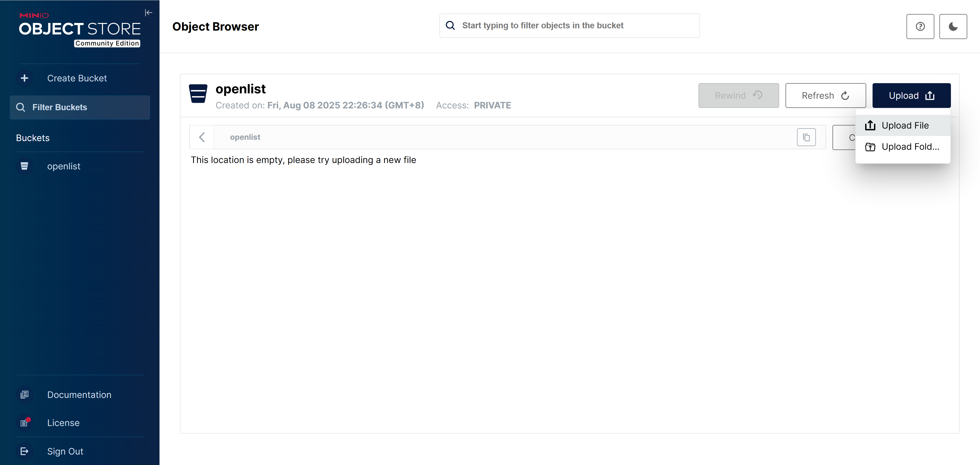The width and height of the screenshot is (980, 465).
Task: Choose Upload File from the menu
Action: [x=903, y=125]
